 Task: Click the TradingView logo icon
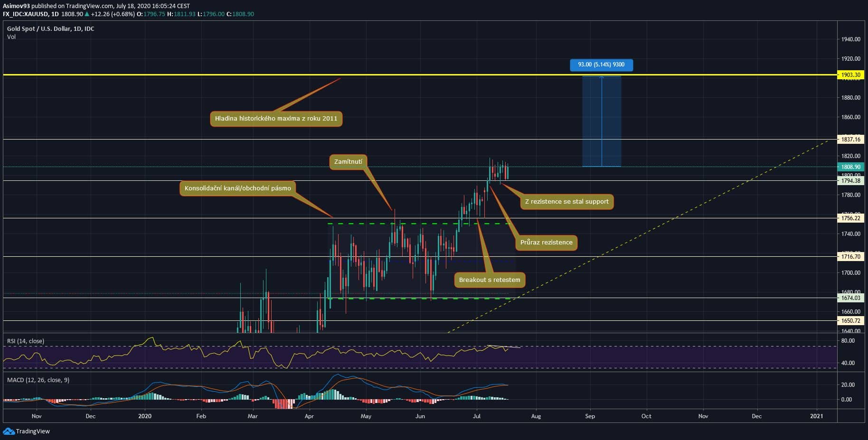[9, 431]
